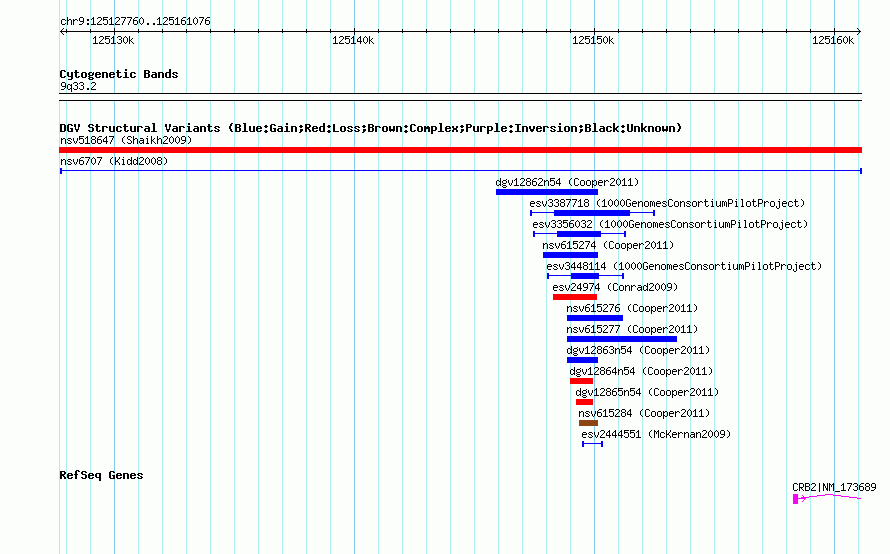Click the esv2444551 blue variant glyph
This screenshot has width=890, height=554.
pos(593,444)
